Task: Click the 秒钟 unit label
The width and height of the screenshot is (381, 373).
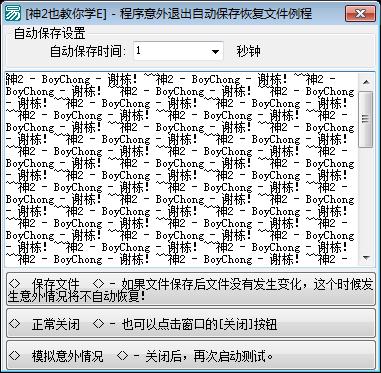Action: pyautogui.click(x=248, y=51)
